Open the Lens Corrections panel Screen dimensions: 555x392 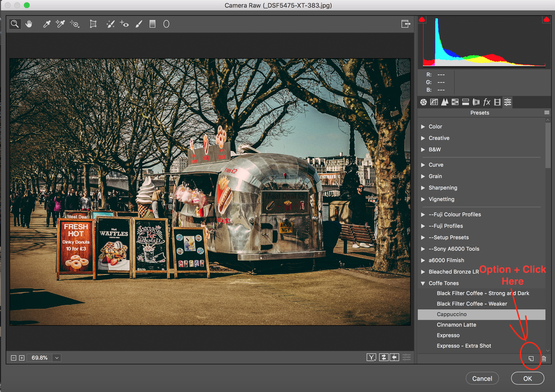pos(476,102)
